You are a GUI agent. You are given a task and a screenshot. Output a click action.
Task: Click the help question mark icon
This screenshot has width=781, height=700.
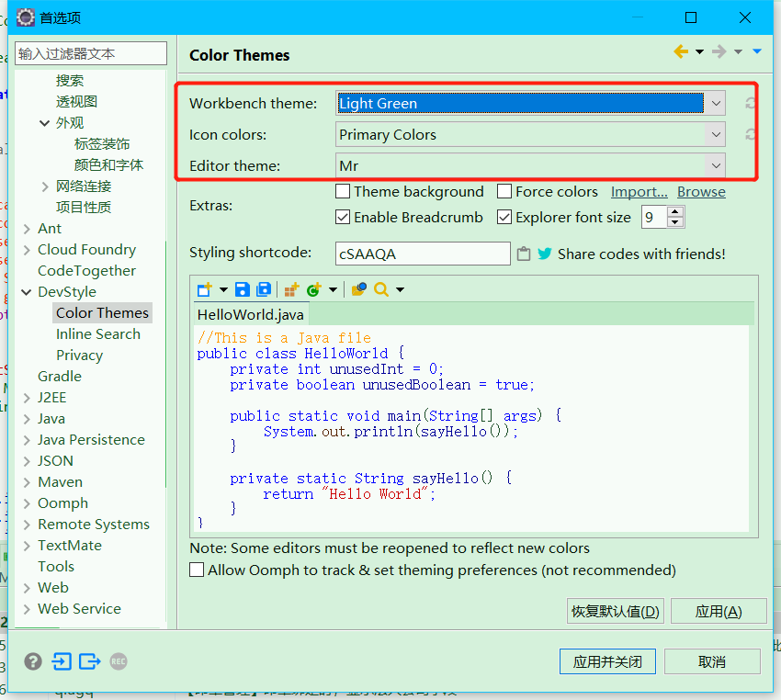(x=32, y=661)
